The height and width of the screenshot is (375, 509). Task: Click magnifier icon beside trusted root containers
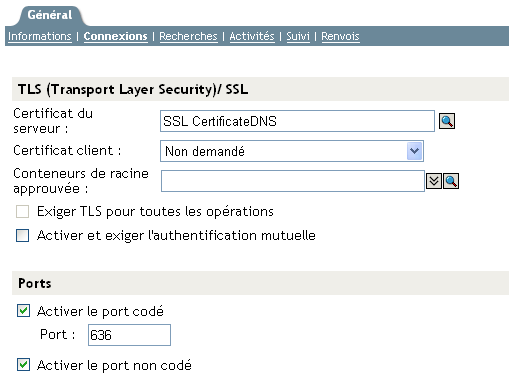click(451, 181)
